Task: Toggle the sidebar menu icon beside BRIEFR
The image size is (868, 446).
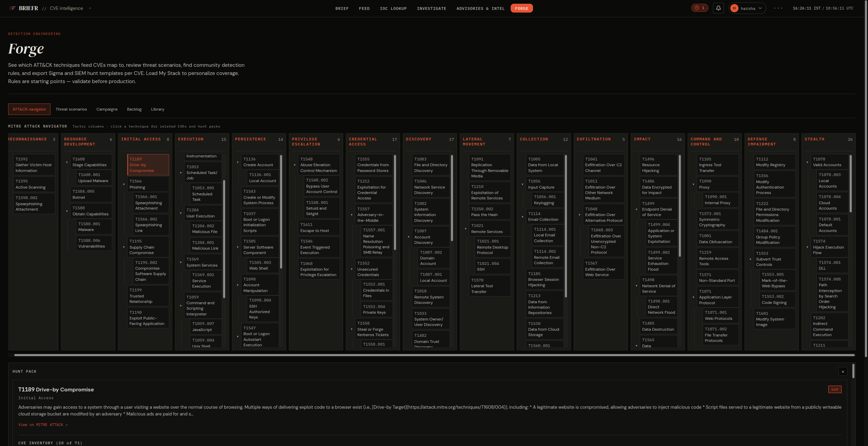Action: click(13, 8)
